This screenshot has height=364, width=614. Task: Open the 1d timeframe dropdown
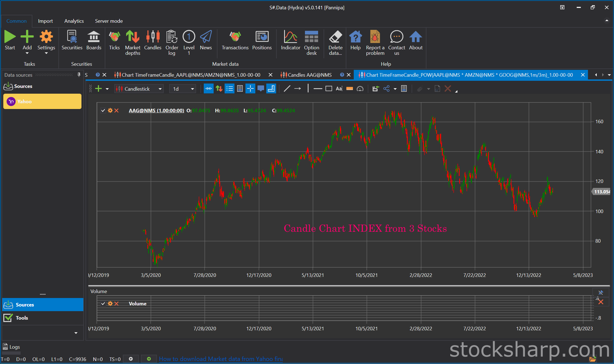(x=183, y=89)
